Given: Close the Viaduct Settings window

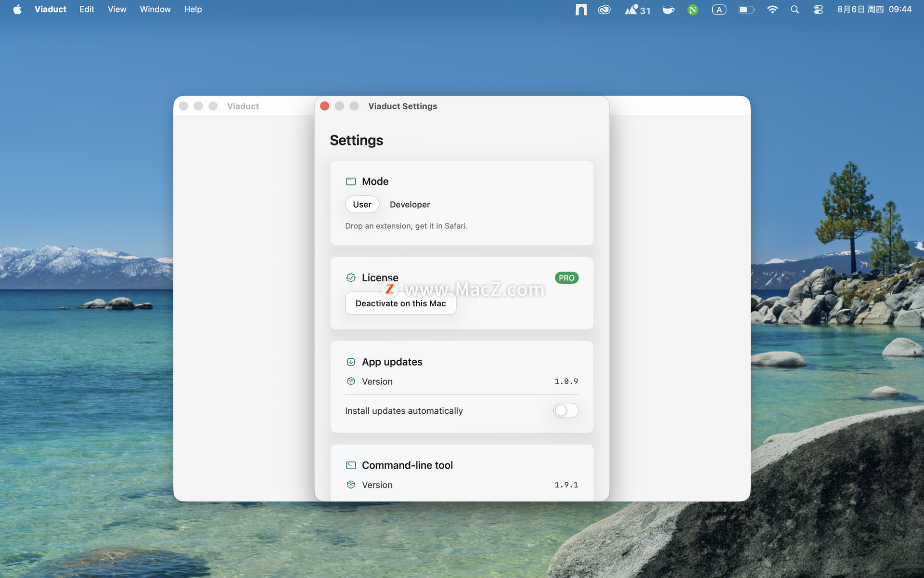Looking at the screenshot, I should coord(325,106).
